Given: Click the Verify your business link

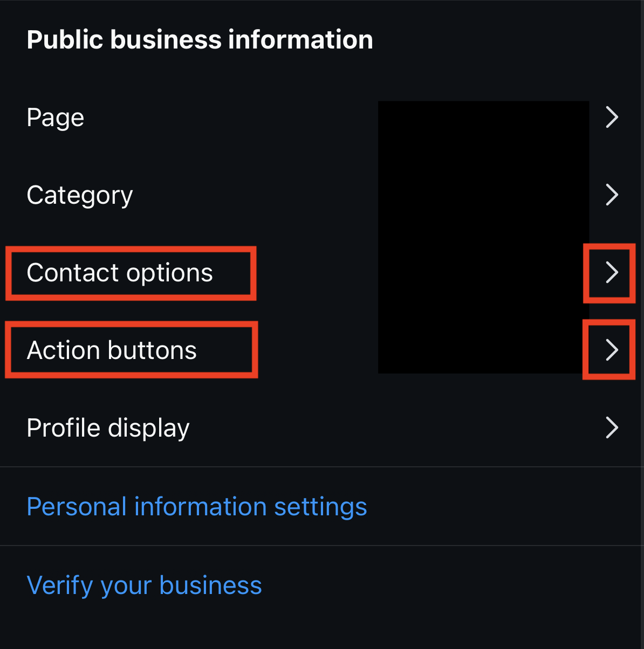Looking at the screenshot, I should point(144,585).
